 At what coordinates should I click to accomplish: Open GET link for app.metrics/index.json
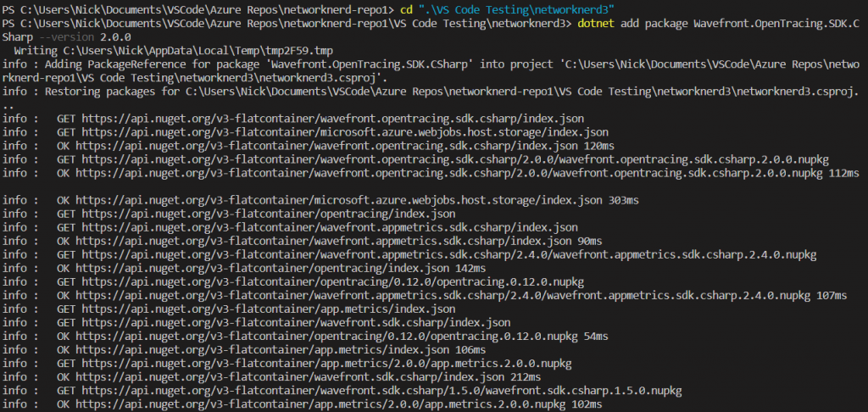[x=269, y=309]
